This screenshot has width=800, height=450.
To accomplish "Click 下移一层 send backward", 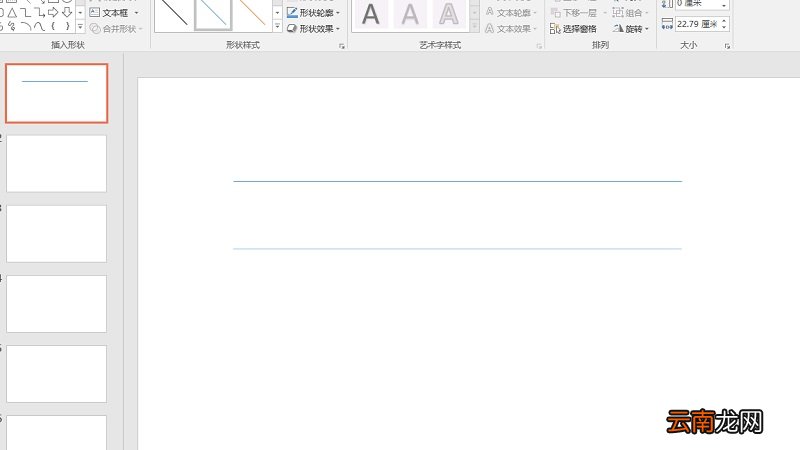I will 573,13.
